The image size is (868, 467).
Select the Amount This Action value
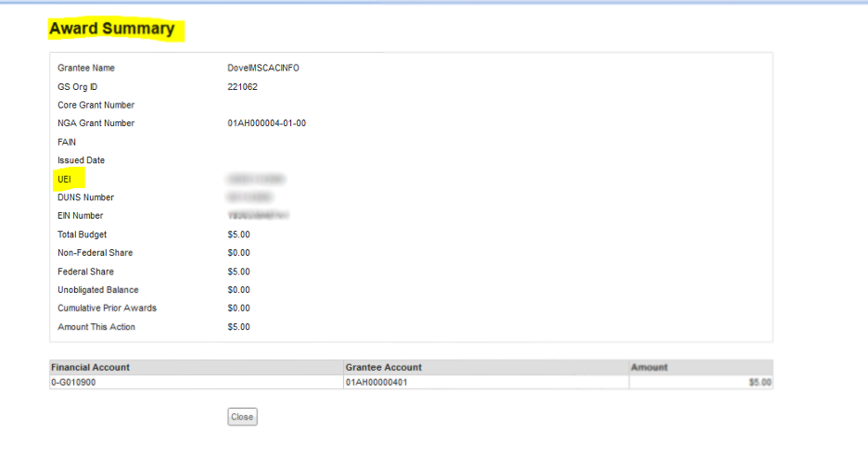click(238, 327)
